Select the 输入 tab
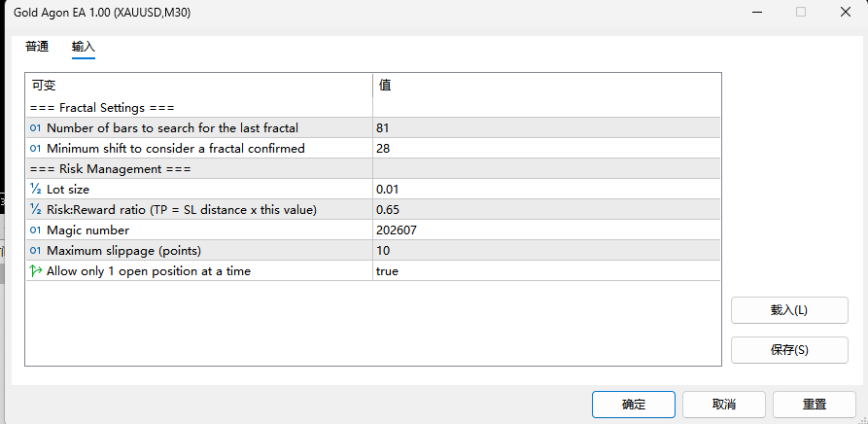The image size is (868, 424). (x=84, y=47)
